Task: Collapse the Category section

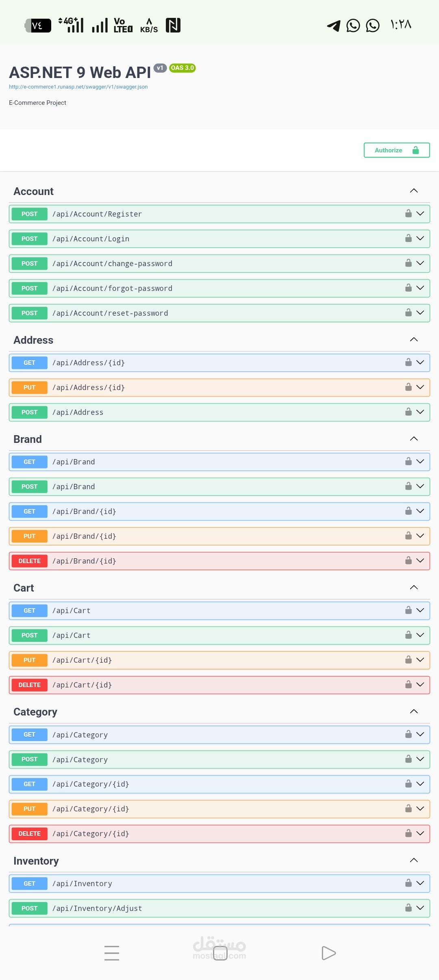Action: point(414,711)
